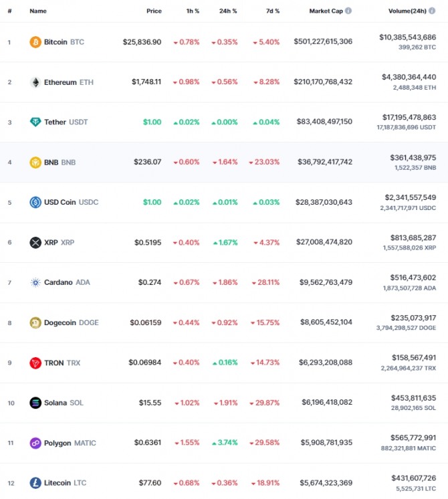
Task: Open the Bitcoin BTC name link
Action: (64, 42)
